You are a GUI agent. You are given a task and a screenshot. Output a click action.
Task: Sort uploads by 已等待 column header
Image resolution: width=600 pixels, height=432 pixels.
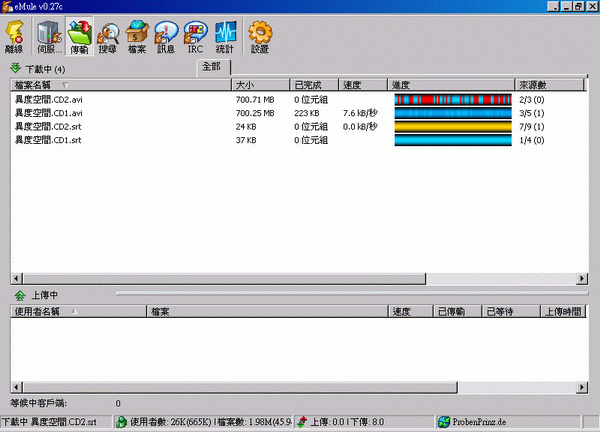[511, 311]
